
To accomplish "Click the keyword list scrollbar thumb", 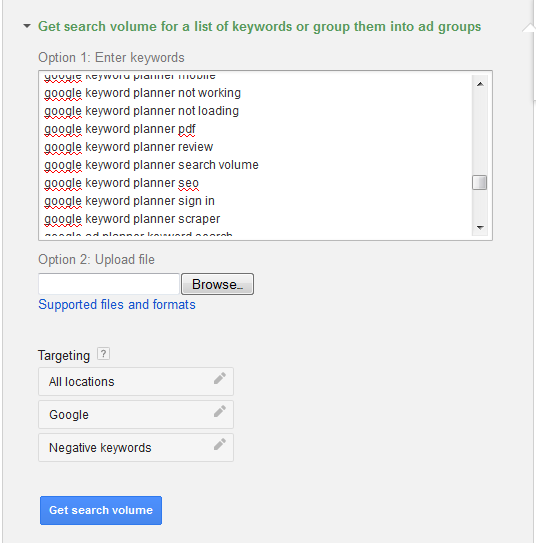I will [480, 183].
